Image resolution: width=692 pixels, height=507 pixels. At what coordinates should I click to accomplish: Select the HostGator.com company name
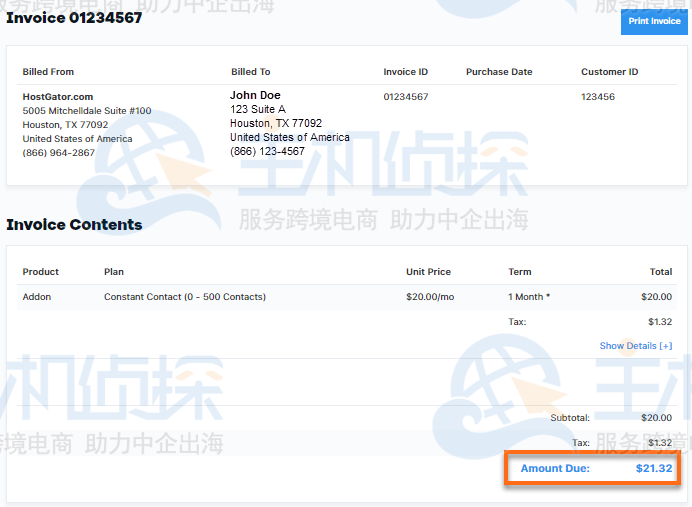(58, 96)
